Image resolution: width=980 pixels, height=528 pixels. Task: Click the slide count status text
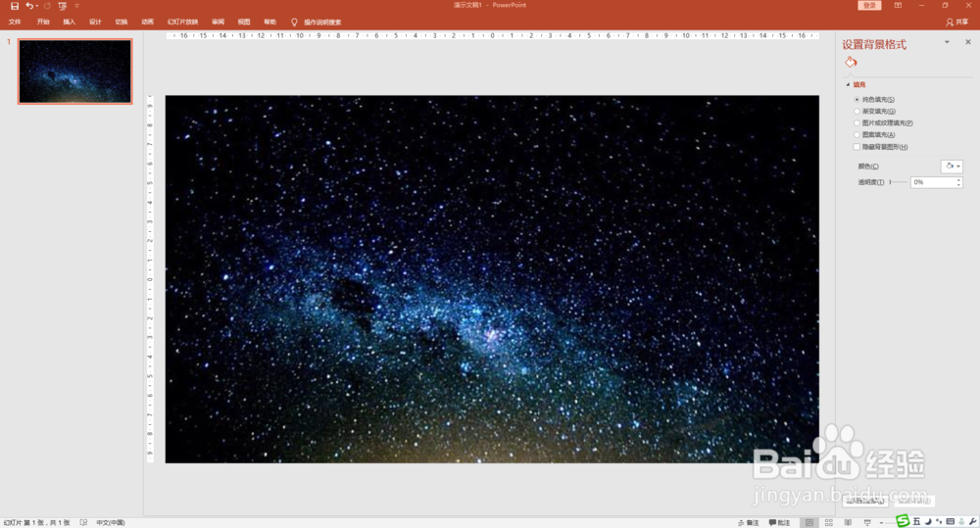(x=37, y=522)
